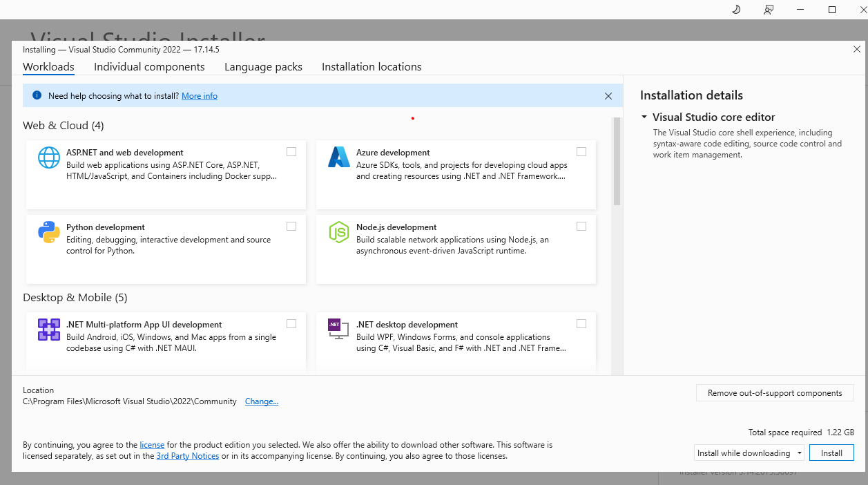Screen dimensions: 868x485
Task: Click the Python development logo icon
Action: [49, 233]
